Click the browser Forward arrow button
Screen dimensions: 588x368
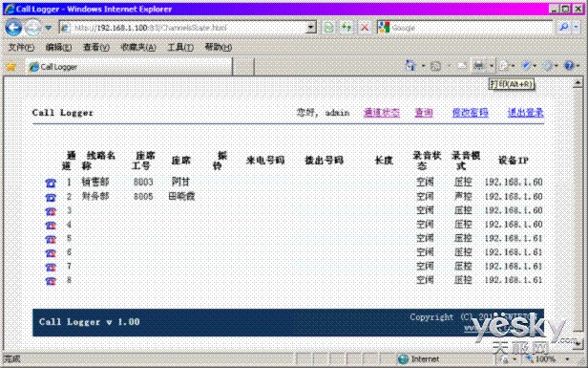(x=33, y=28)
